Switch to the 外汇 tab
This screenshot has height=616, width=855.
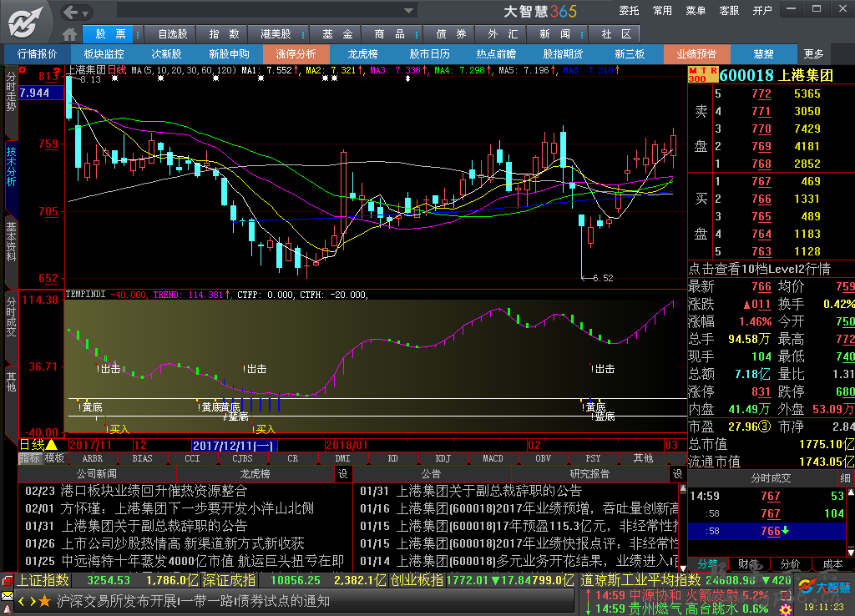pos(502,34)
